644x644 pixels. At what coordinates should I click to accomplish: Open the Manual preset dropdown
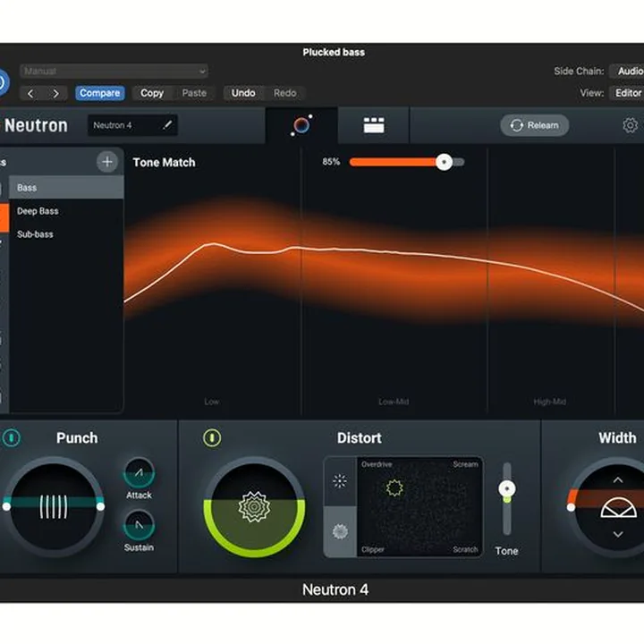pyautogui.click(x=114, y=71)
